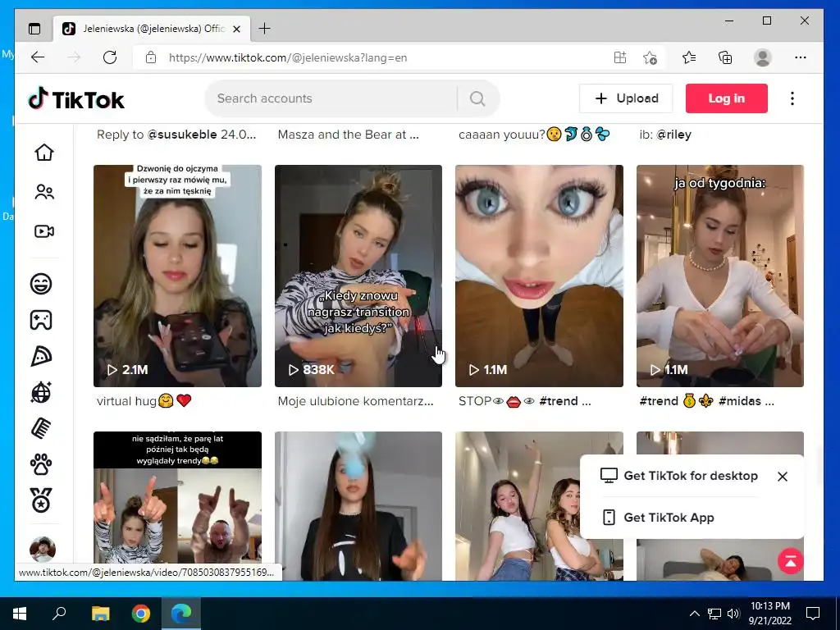Refresh the page

pyautogui.click(x=110, y=57)
